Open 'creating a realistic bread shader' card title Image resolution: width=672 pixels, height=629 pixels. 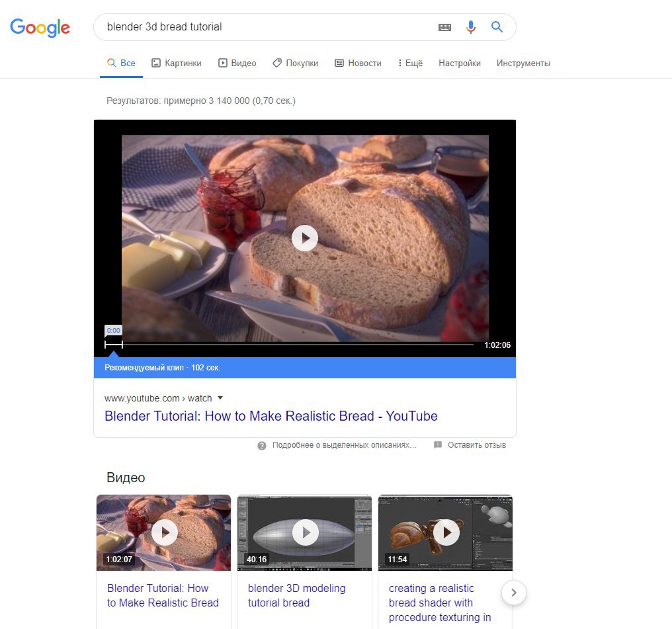pos(440,603)
